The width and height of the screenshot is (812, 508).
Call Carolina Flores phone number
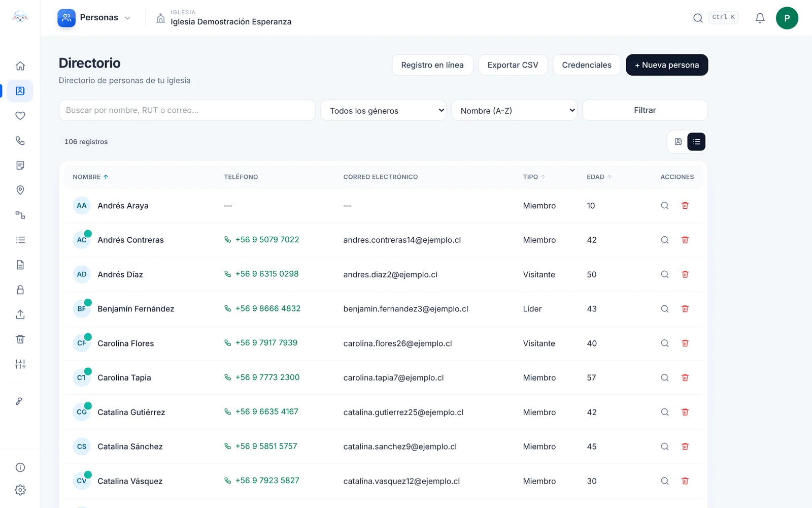[x=261, y=343]
